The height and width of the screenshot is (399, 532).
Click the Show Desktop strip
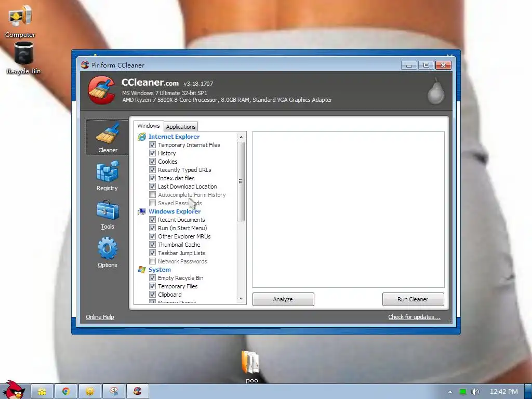click(528, 392)
